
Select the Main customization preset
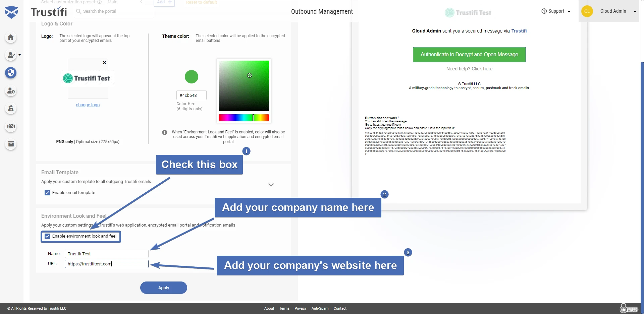pos(113,2)
